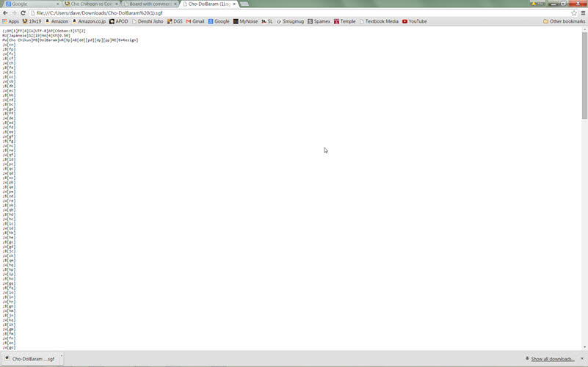Open the Apps shortcut in bookmarks bar
The image size is (588, 367).
[11, 21]
